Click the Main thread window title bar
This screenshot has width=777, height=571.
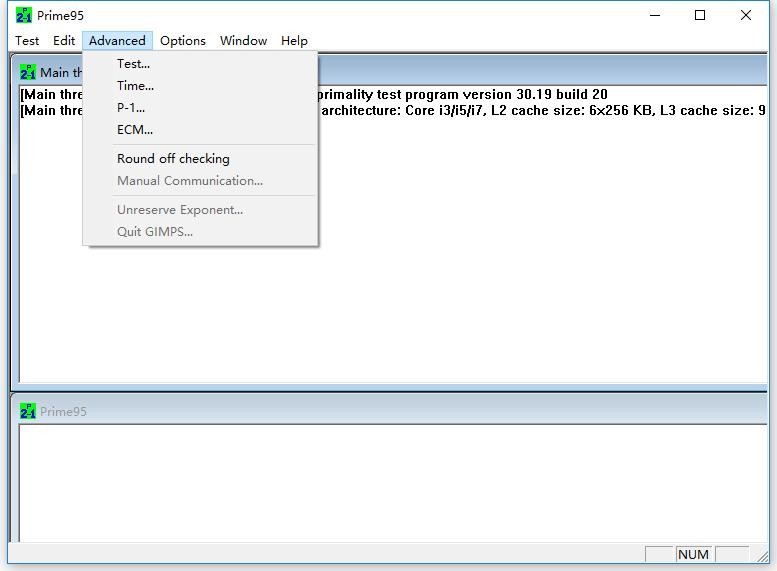pos(542,72)
